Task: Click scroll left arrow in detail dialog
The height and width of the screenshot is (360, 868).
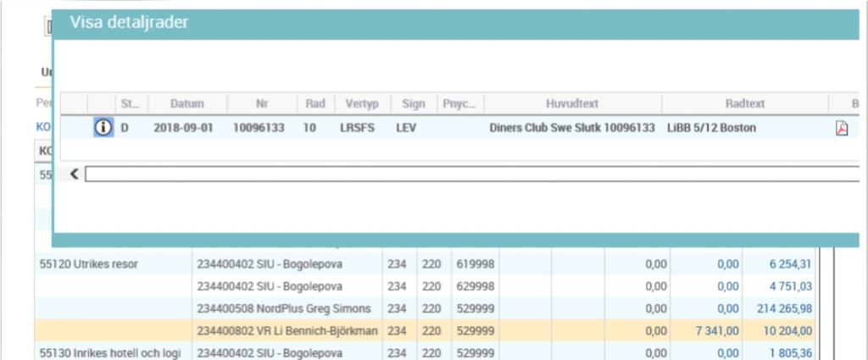Action: pyautogui.click(x=75, y=174)
